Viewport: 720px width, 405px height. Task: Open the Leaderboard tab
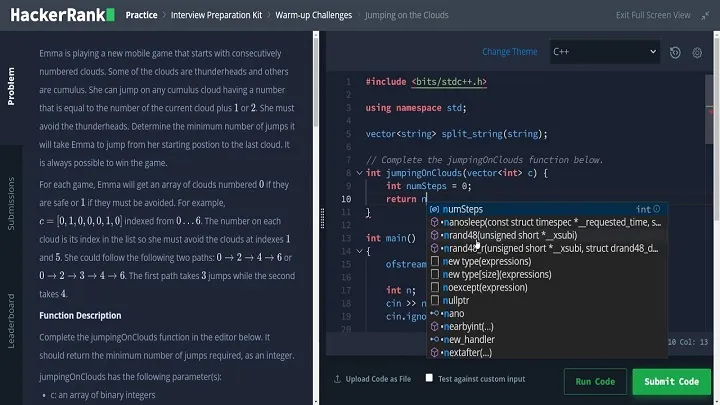coord(11,322)
